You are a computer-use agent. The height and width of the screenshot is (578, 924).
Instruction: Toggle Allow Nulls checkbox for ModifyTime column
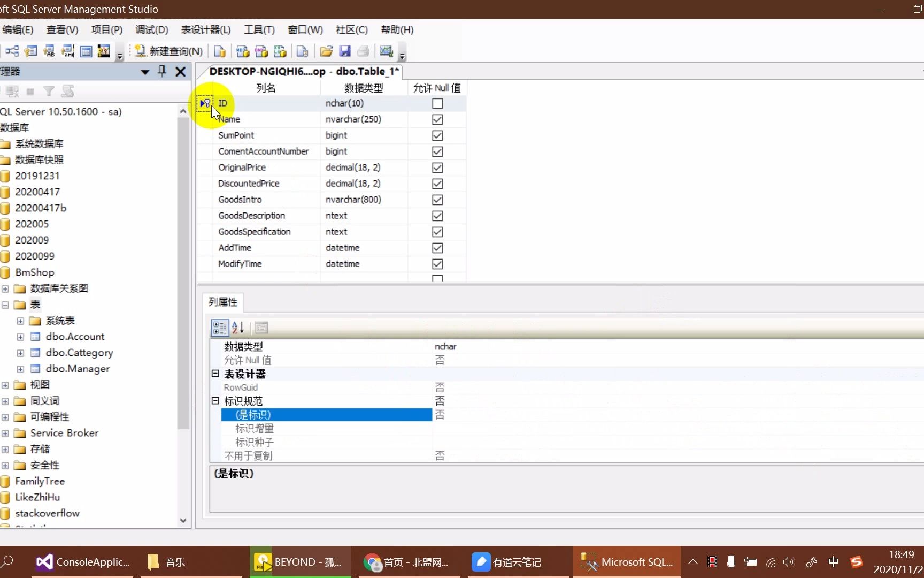[437, 264]
